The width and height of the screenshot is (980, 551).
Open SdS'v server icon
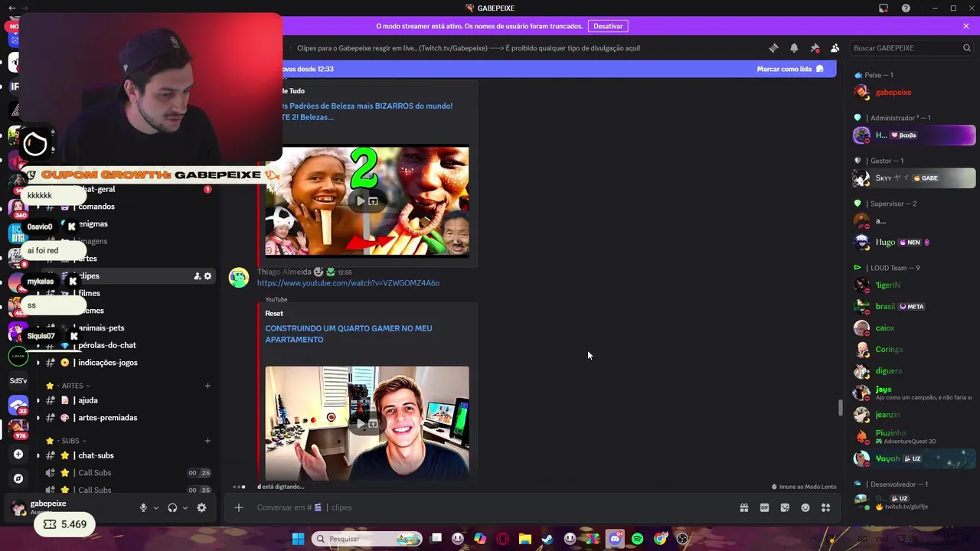pyautogui.click(x=18, y=380)
